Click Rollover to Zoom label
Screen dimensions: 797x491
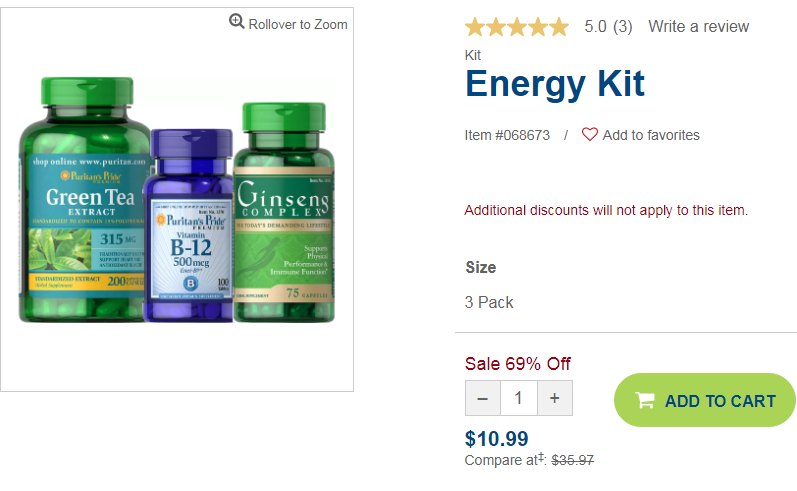[298, 24]
